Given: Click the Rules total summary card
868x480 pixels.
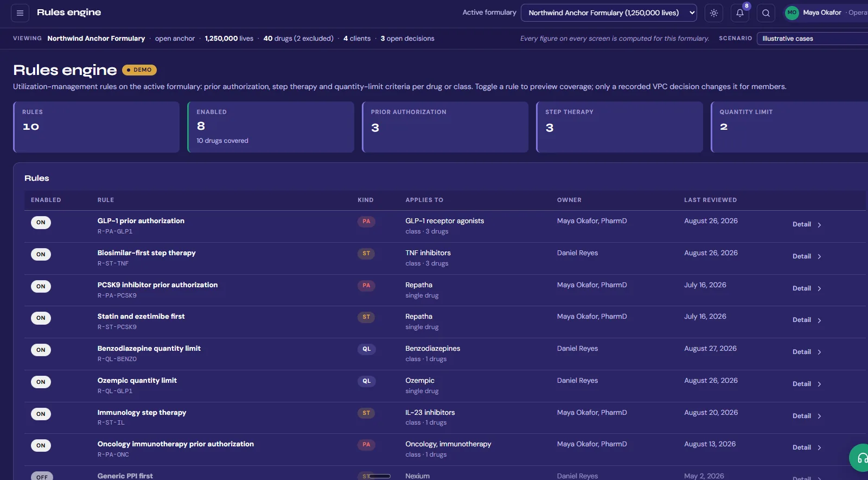Looking at the screenshot, I should tap(96, 127).
